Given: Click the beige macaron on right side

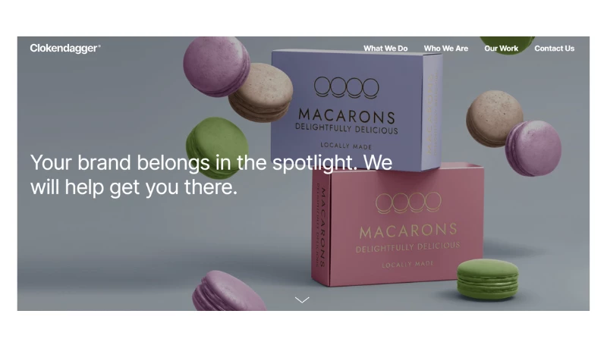Looking at the screenshot, I should coord(494,118).
